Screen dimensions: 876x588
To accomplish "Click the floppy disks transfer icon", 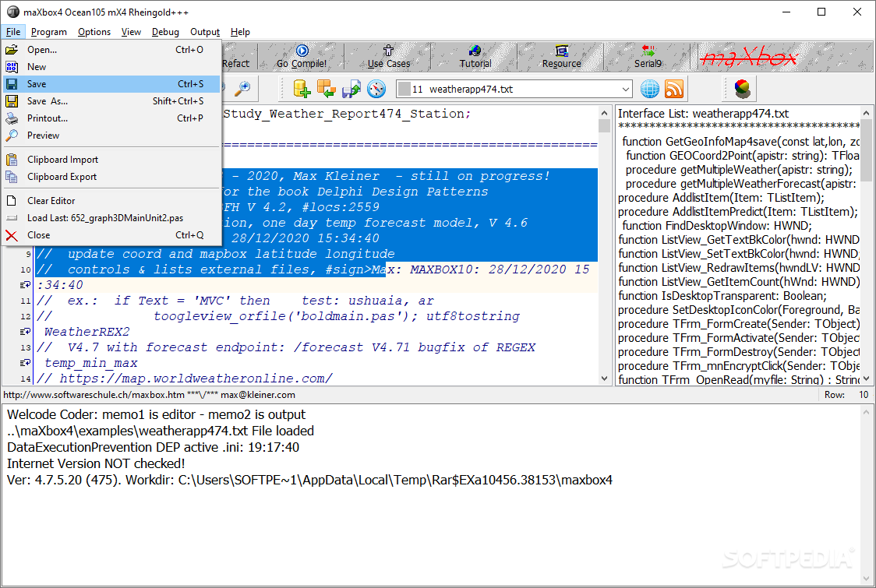I will [351, 89].
